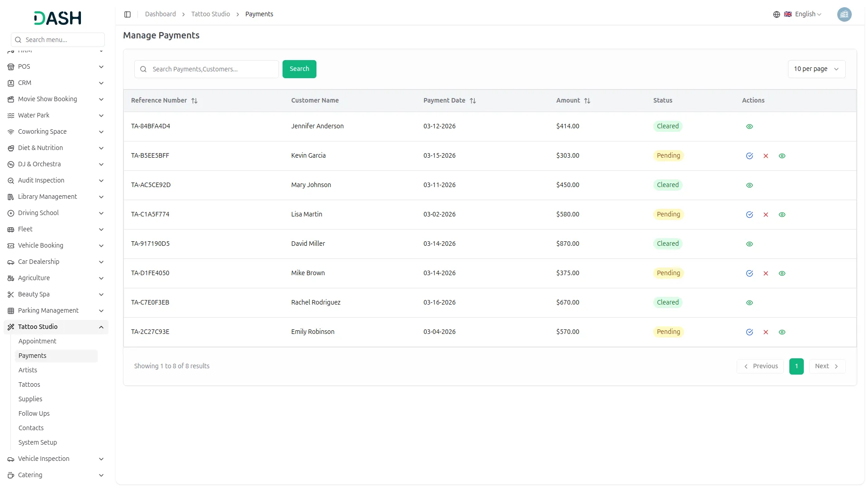Open the 10 per page dropdown
The height and width of the screenshot is (488, 868).
tap(816, 69)
